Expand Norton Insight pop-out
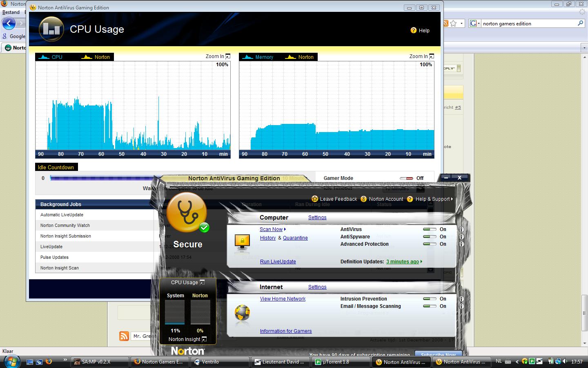 tap(204, 339)
